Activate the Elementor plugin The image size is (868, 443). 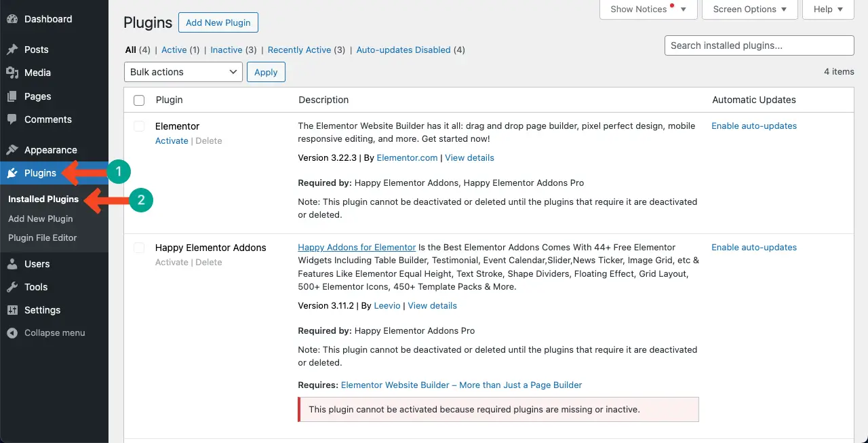172,140
